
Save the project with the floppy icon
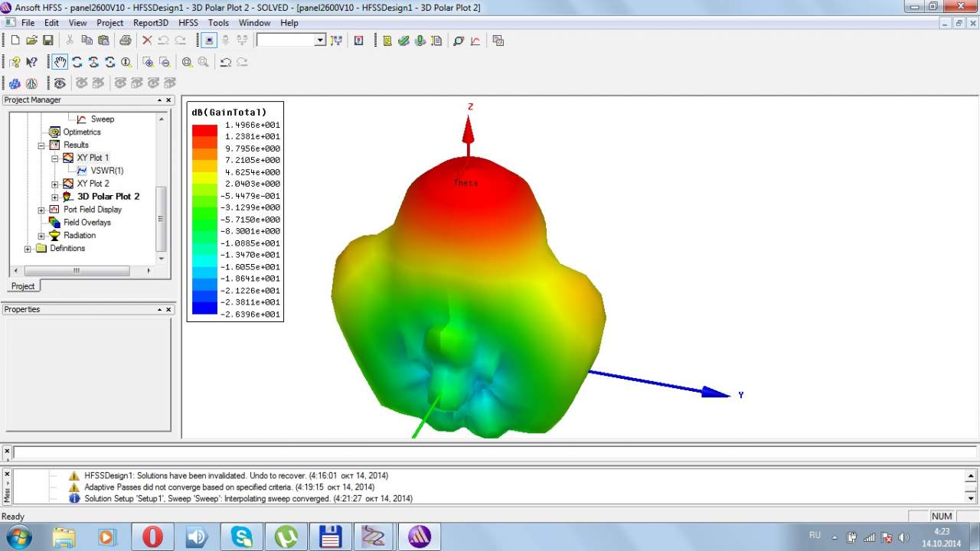(x=47, y=41)
